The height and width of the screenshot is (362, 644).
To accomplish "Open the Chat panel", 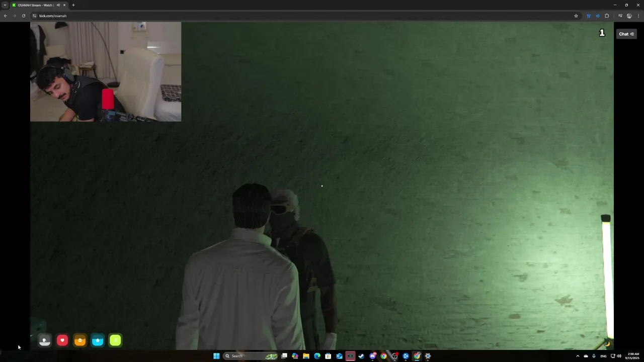I will coord(626,34).
